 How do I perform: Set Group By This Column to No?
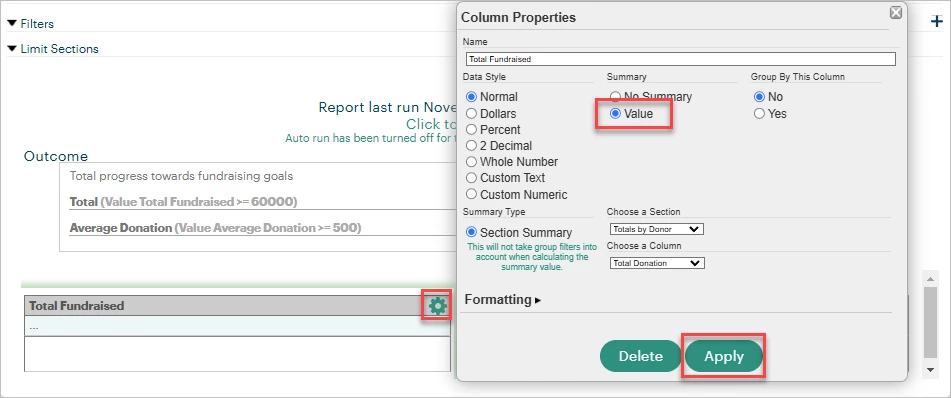[759, 97]
